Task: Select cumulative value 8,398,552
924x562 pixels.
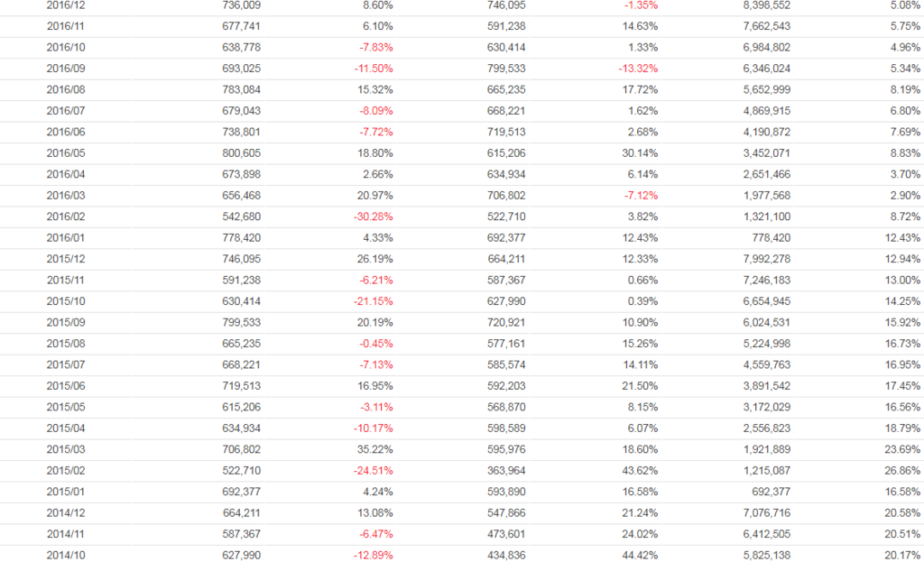Action: click(x=765, y=5)
